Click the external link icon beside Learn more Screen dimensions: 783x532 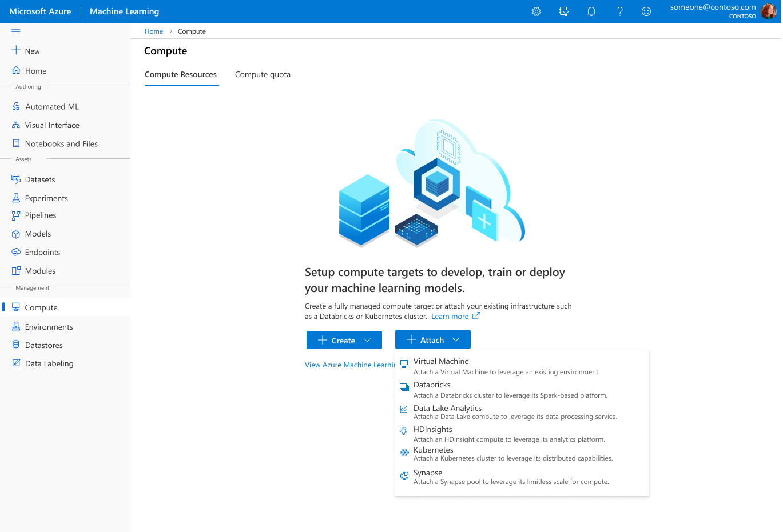tap(476, 315)
